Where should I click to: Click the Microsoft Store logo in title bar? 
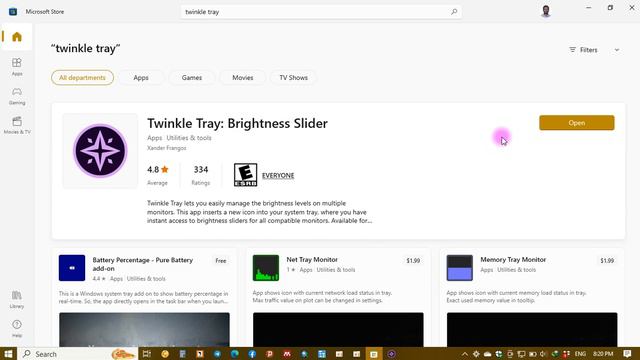pyautogui.click(x=13, y=11)
